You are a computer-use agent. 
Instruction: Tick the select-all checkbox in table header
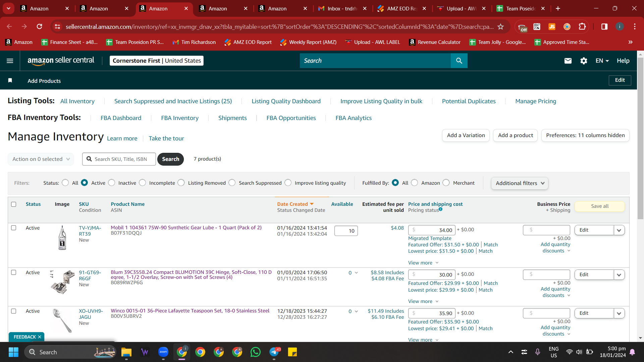click(14, 204)
